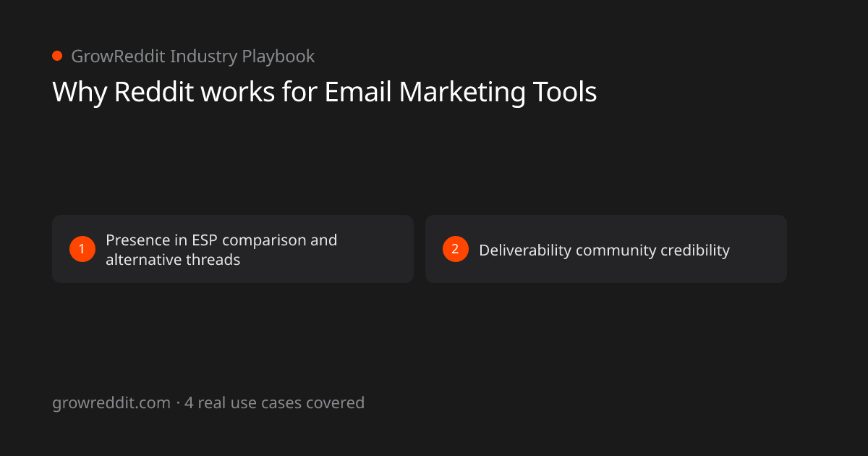Click the GrowReddit Industry Playbook label
The image size is (868, 456).
click(192, 56)
